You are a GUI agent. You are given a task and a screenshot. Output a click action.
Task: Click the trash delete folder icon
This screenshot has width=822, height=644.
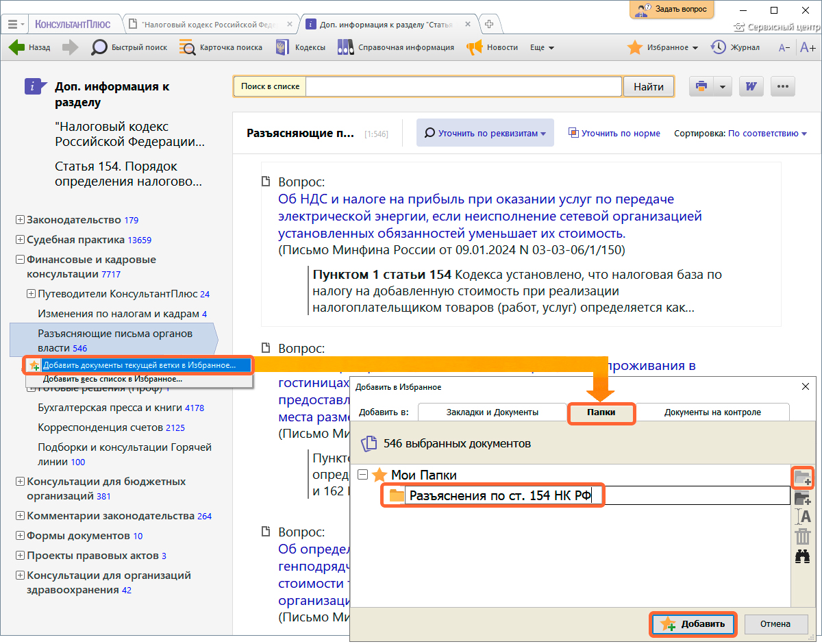802,536
